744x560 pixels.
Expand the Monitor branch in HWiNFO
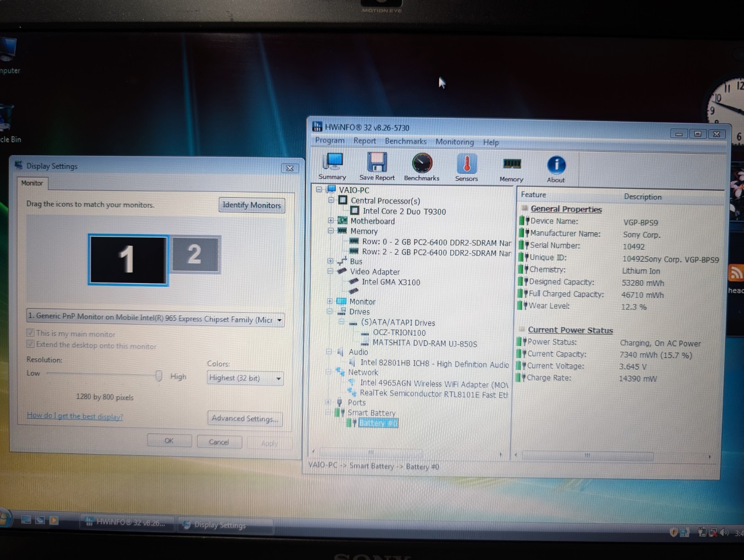tap(330, 301)
